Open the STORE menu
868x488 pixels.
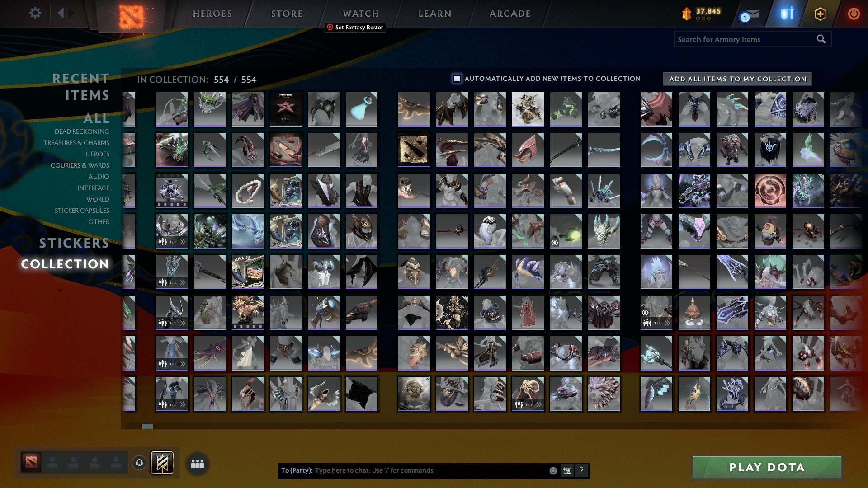[x=286, y=14]
